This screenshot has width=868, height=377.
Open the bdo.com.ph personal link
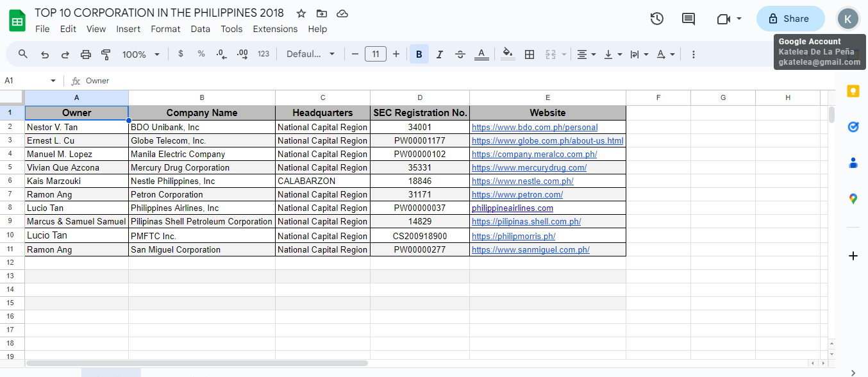535,128
